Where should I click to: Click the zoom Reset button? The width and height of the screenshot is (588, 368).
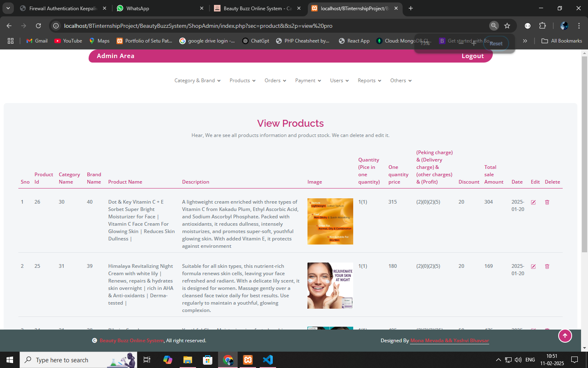pos(496,43)
